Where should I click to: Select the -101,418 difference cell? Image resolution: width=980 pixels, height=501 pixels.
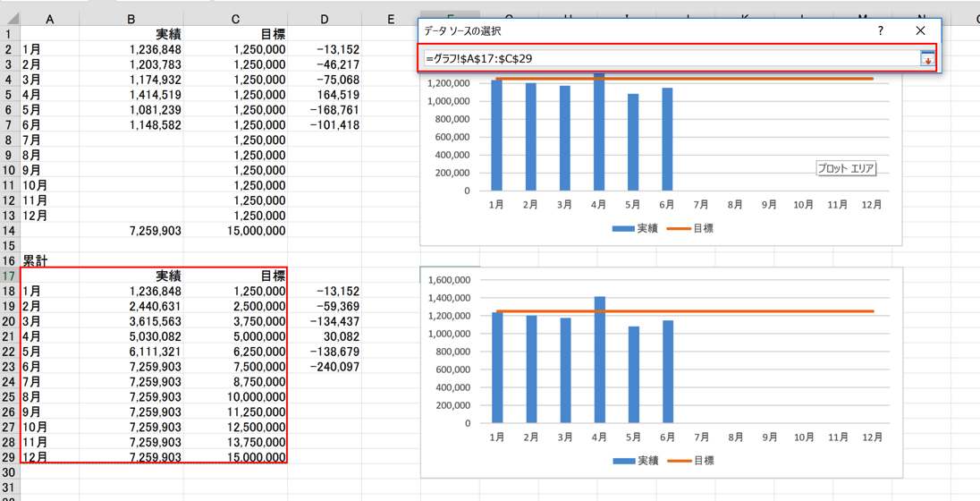(x=325, y=125)
